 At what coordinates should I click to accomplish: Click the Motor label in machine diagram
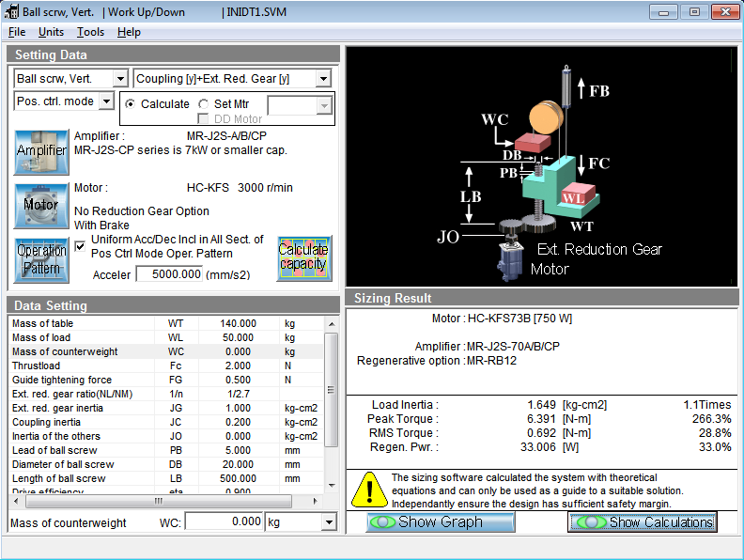pos(550,269)
